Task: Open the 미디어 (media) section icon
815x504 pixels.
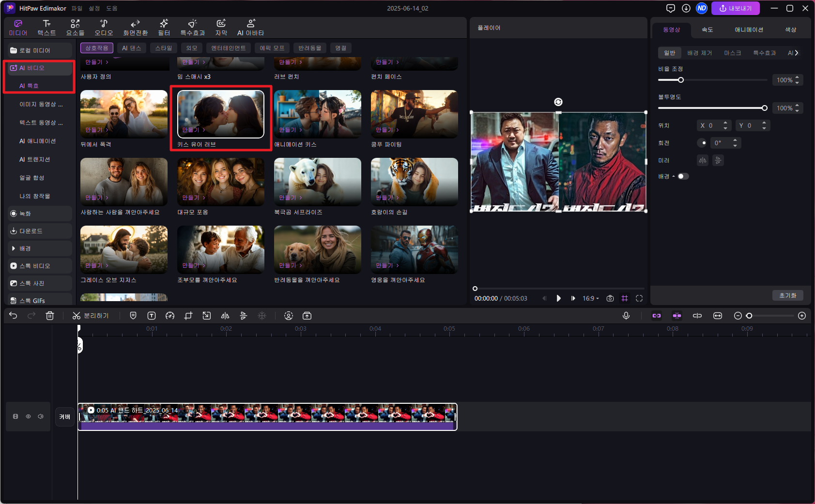Action: click(18, 28)
